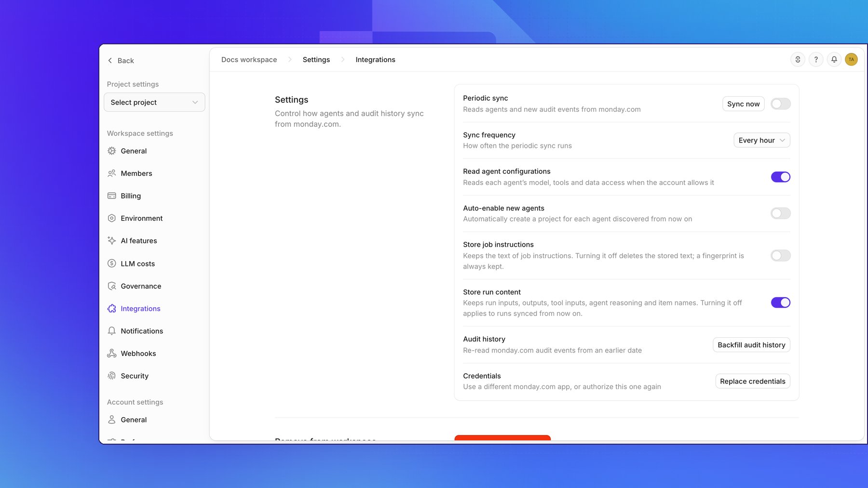Click the Security fingerprint icon

[x=112, y=376]
